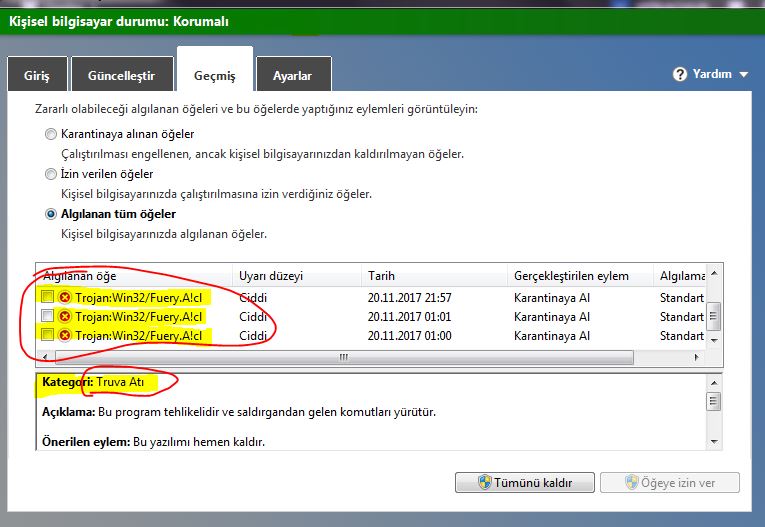Click the Açıklama description line
765x527 pixels.
coord(239,412)
